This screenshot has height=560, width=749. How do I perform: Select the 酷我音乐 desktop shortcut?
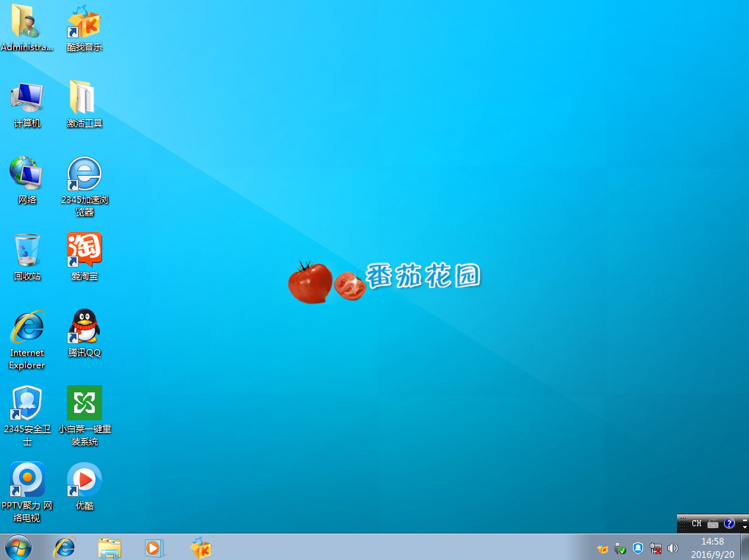[x=85, y=27]
